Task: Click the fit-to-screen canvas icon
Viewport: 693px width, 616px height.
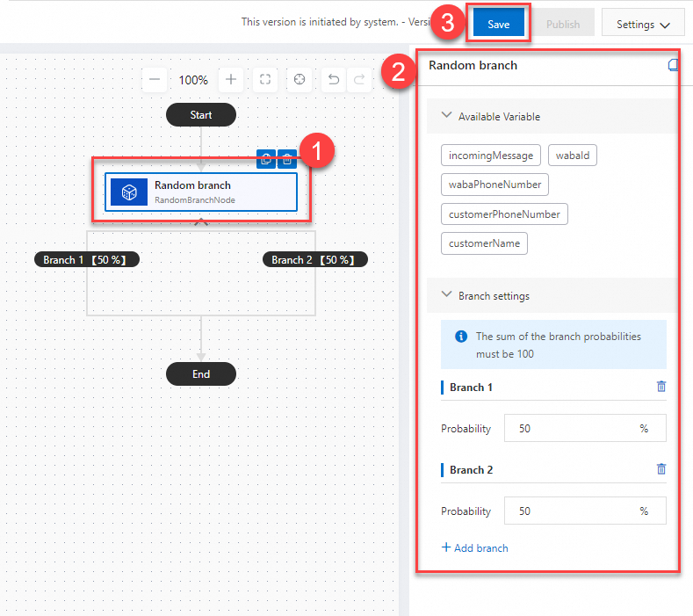Action: point(265,80)
